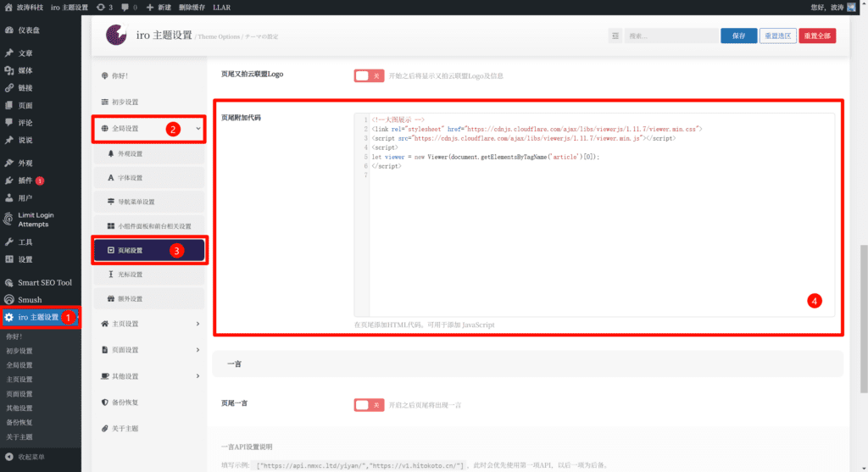868x472 pixels.
Task: Select the 小组件面板和前台相关设置 sub-tab
Action: (149, 226)
